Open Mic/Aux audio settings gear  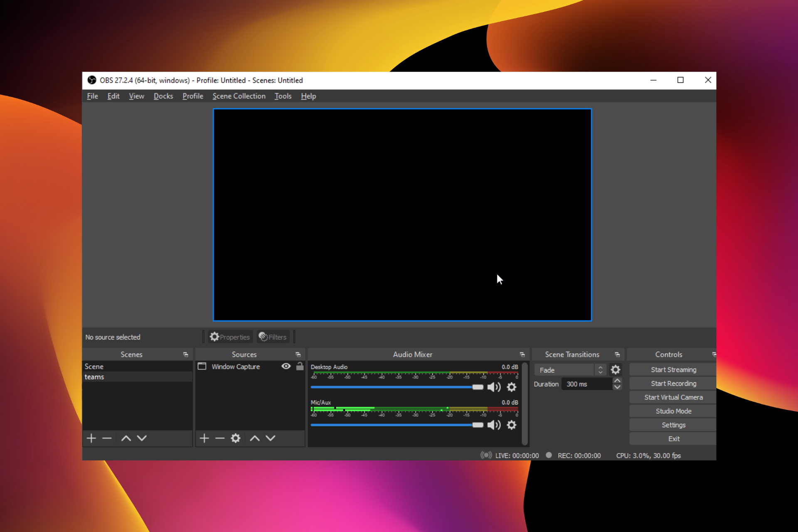coord(512,425)
